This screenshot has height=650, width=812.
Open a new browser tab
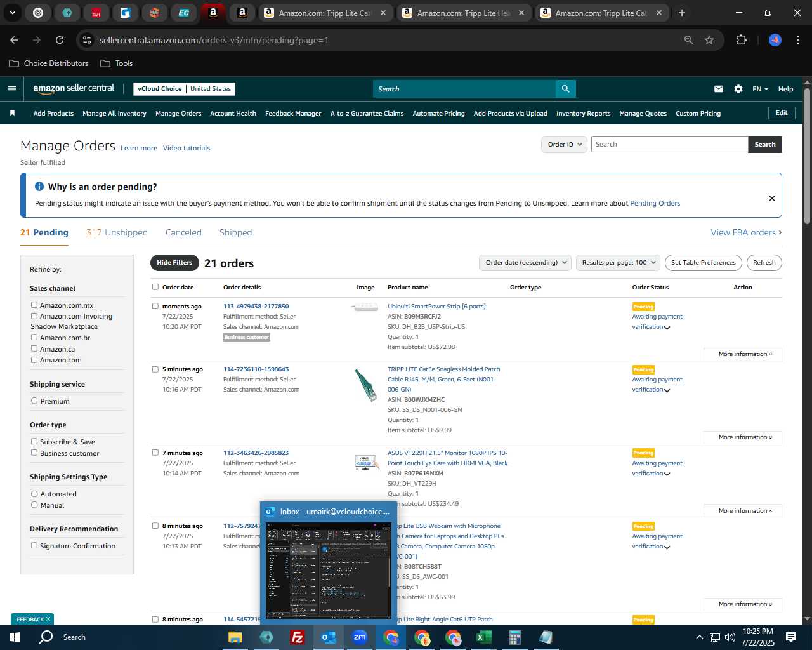[682, 13]
